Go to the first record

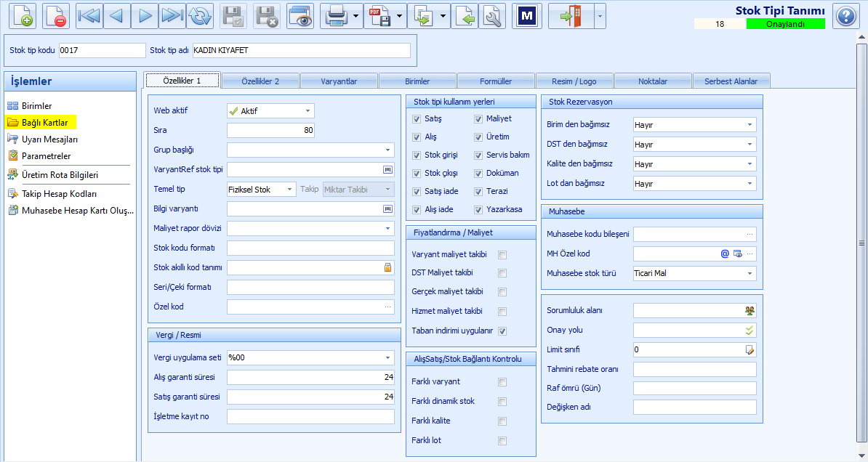[x=89, y=16]
